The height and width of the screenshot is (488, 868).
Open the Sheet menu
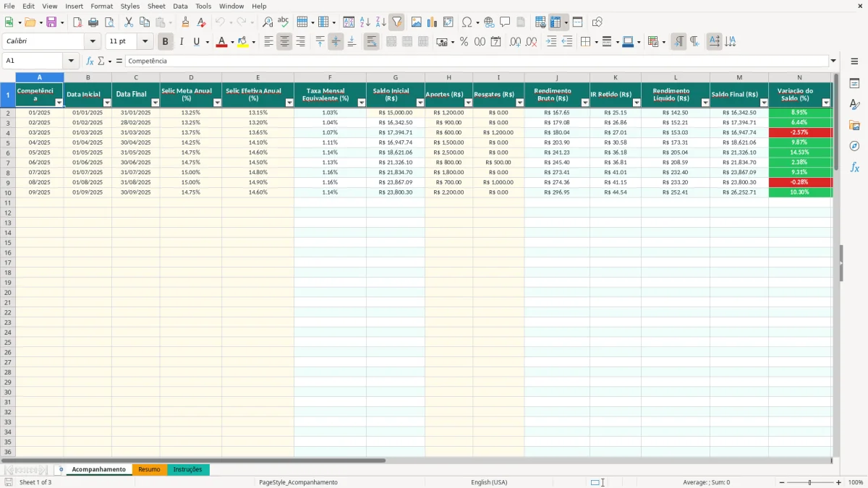[x=156, y=6]
